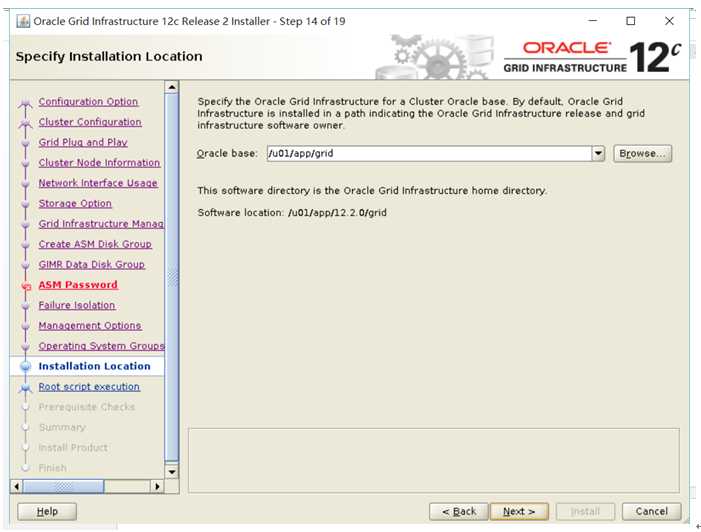Open the Failure Isolation step

pyautogui.click(x=77, y=305)
